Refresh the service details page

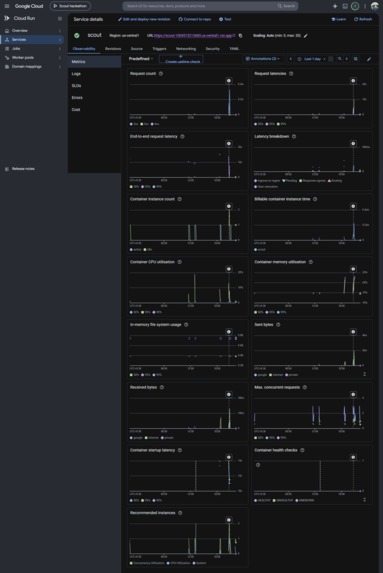click(x=363, y=19)
